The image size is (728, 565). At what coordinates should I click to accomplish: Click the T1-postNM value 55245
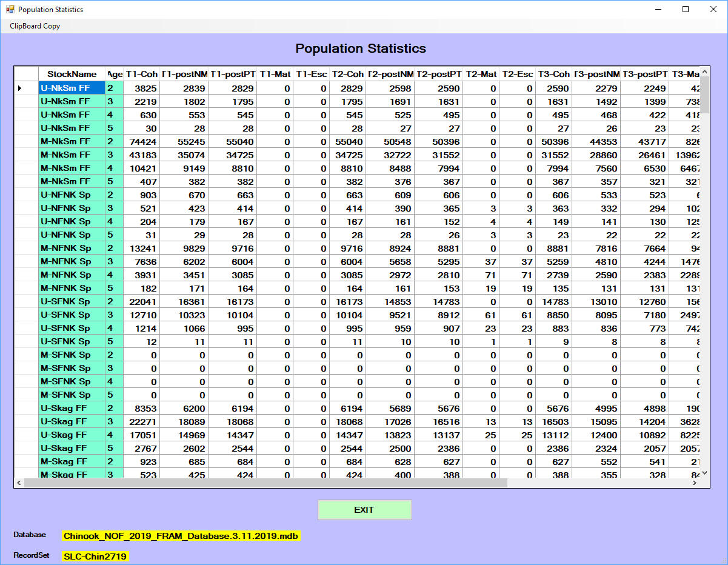point(184,141)
